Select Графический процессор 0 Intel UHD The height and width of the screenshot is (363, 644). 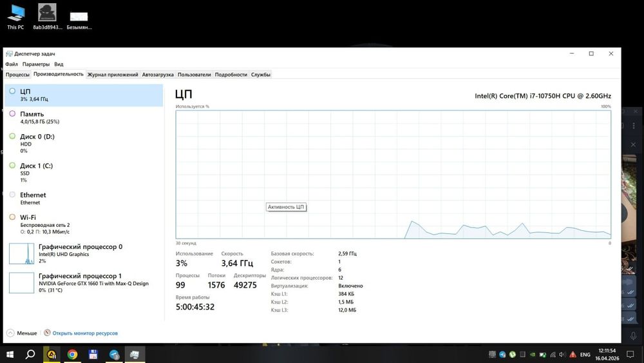pyautogui.click(x=84, y=253)
